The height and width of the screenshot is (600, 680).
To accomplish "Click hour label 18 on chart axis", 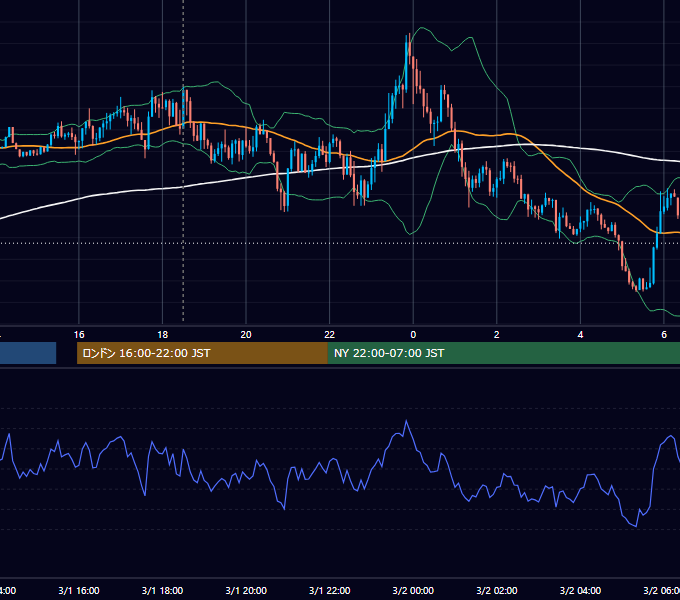I will 162,335.
